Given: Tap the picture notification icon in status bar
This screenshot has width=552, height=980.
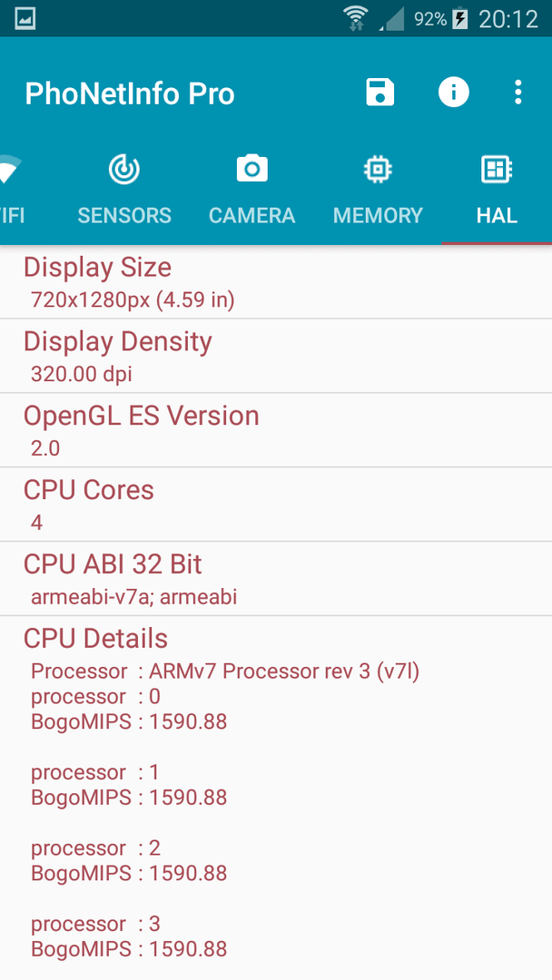Looking at the screenshot, I should click(25, 19).
